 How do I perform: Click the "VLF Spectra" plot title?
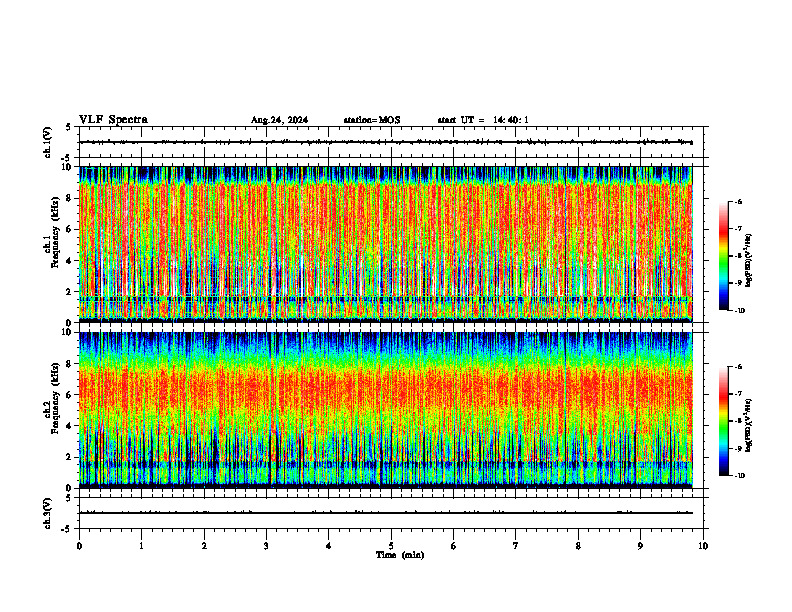113,120
